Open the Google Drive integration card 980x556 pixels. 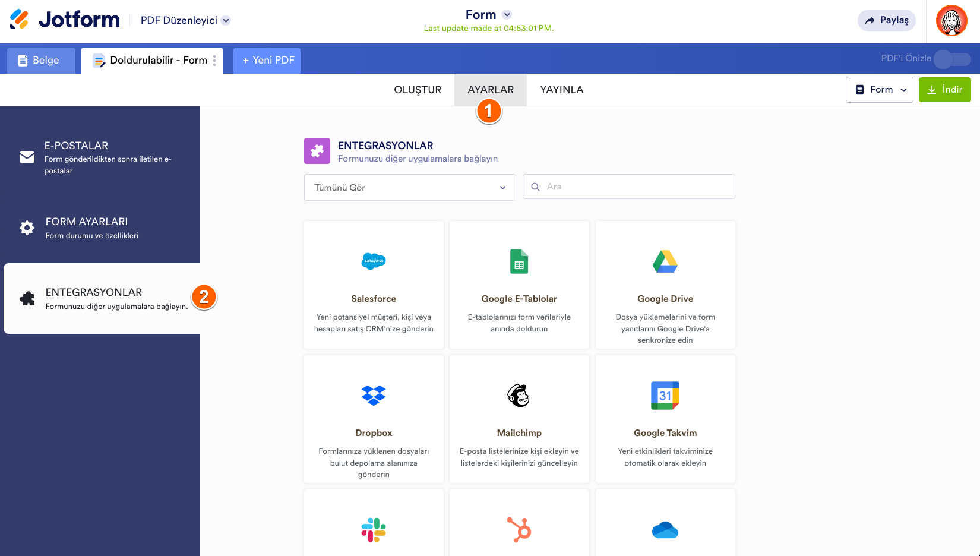(665, 285)
